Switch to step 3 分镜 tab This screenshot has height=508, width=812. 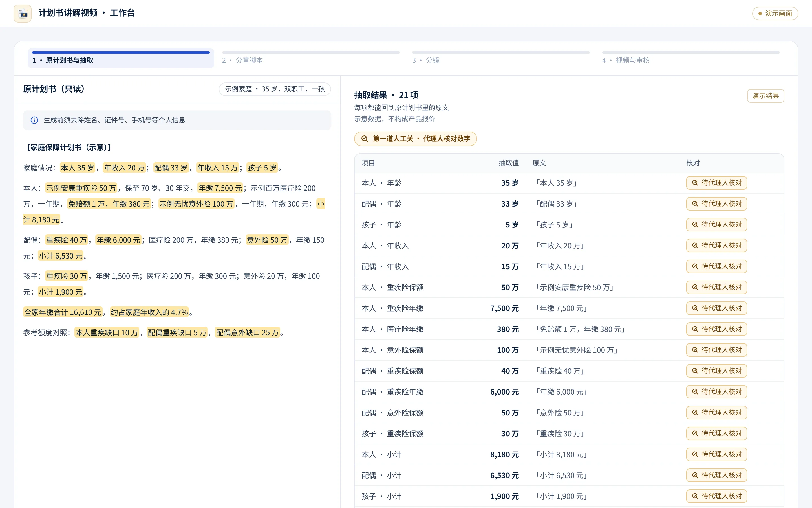pyautogui.click(x=501, y=58)
